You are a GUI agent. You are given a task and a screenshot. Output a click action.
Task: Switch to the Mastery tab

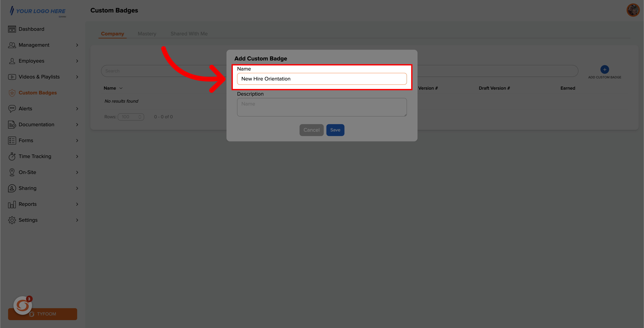[147, 33]
